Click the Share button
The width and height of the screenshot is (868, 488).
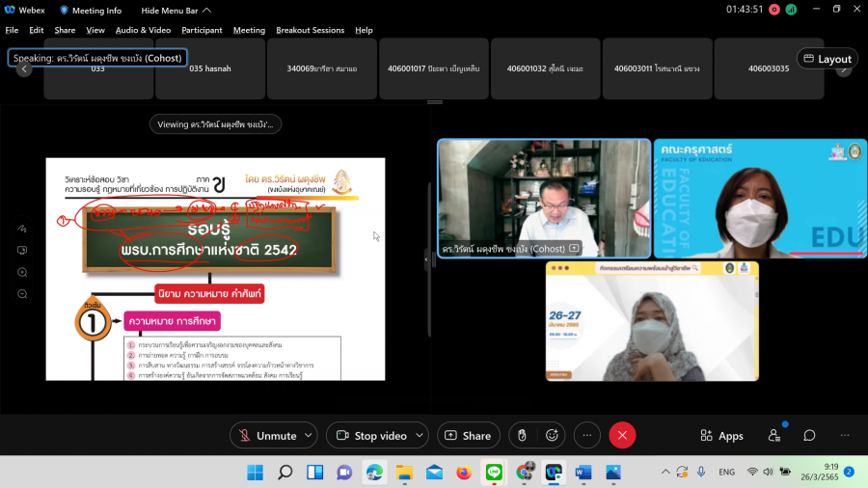click(468, 436)
